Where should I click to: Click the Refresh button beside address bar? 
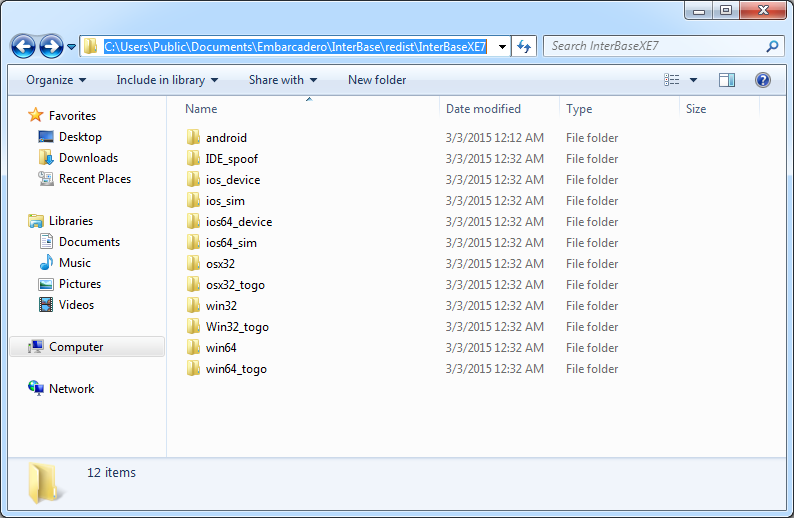click(x=526, y=46)
